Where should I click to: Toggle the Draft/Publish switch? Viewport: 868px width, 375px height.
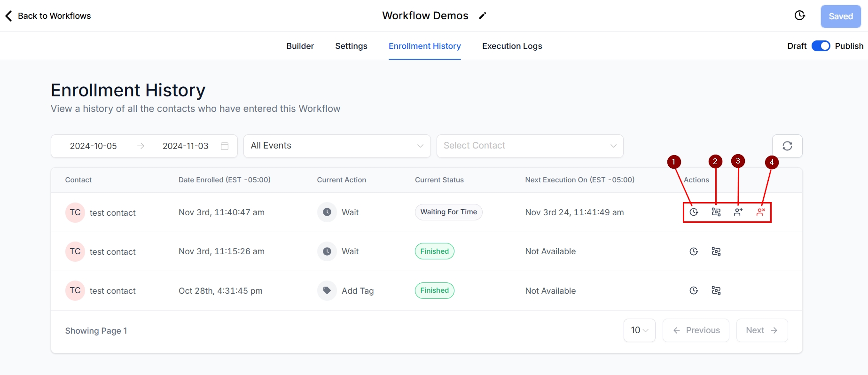[x=821, y=46]
